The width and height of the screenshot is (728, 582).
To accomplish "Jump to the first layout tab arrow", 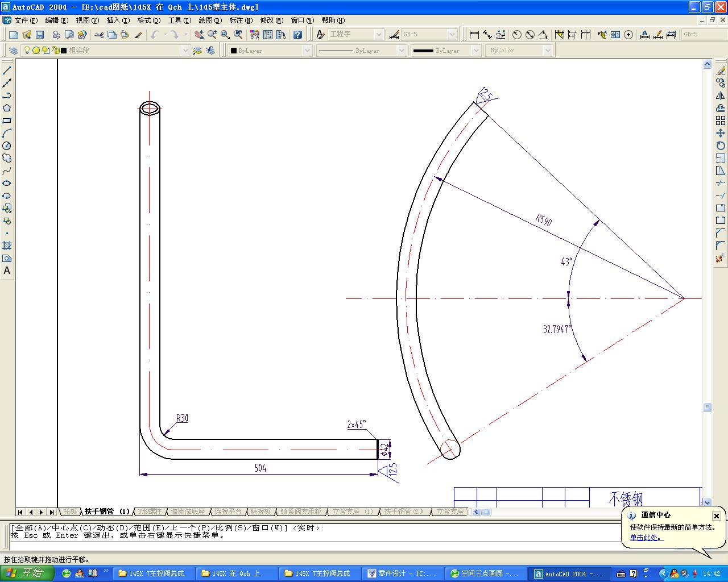I will [21, 512].
